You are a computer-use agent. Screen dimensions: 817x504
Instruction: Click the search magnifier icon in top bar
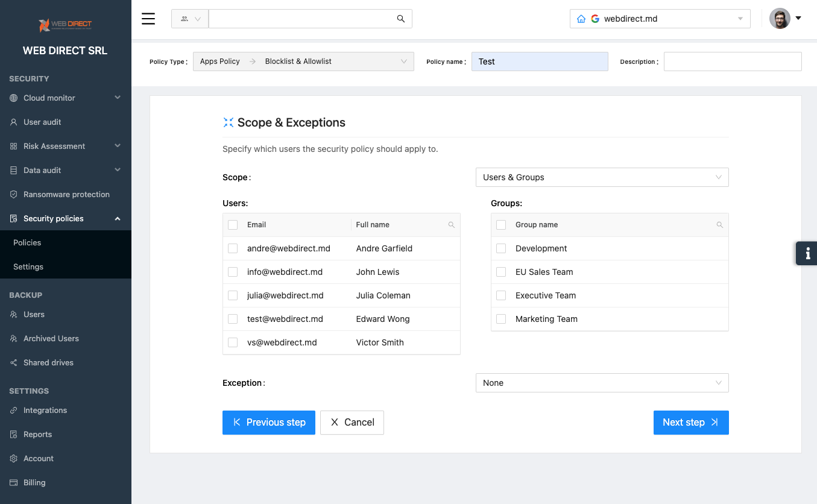pyautogui.click(x=401, y=19)
